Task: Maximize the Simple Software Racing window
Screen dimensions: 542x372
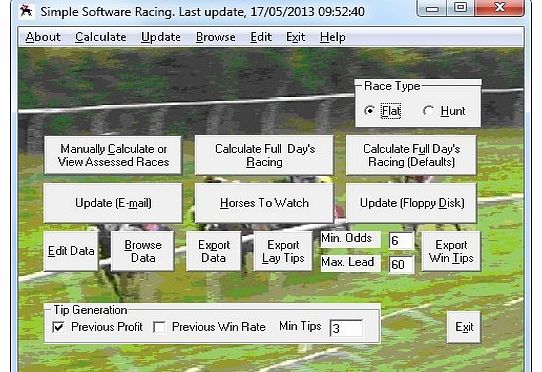Action: click(x=460, y=8)
